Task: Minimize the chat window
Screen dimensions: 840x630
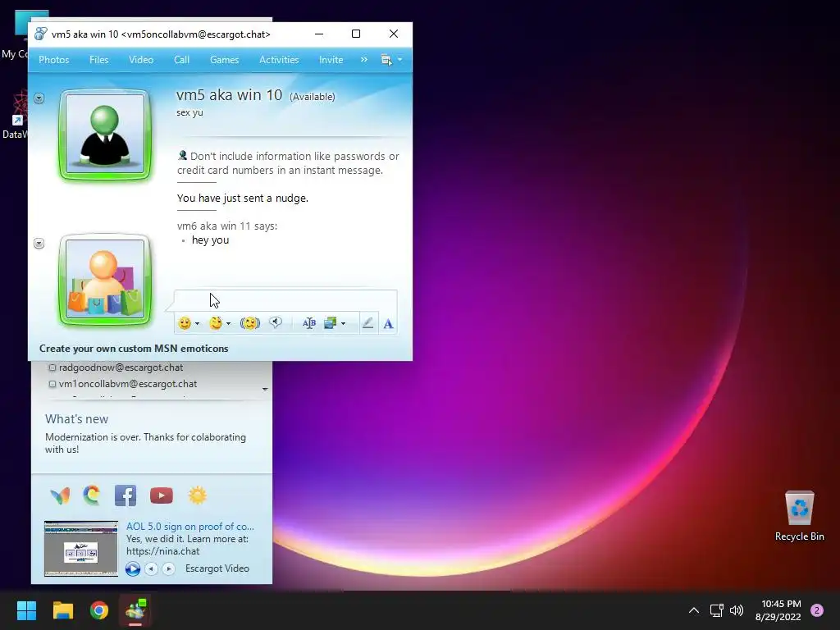Action: [x=319, y=34]
